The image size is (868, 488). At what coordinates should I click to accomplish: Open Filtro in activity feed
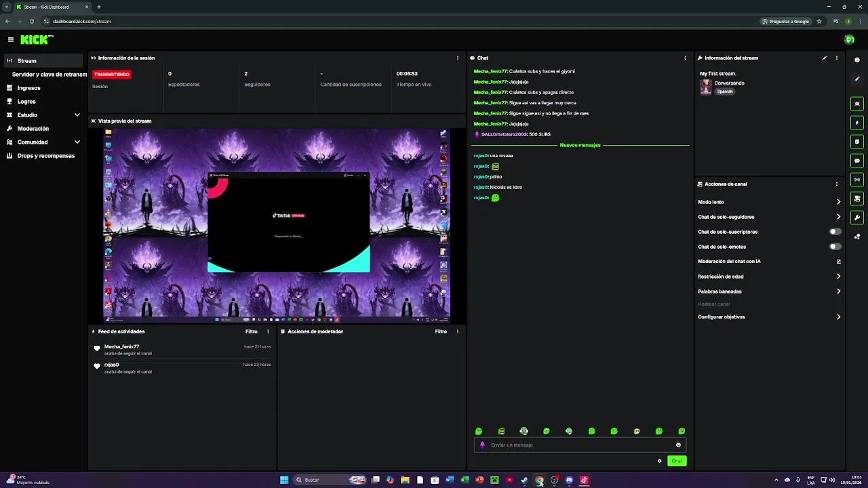pos(252,332)
